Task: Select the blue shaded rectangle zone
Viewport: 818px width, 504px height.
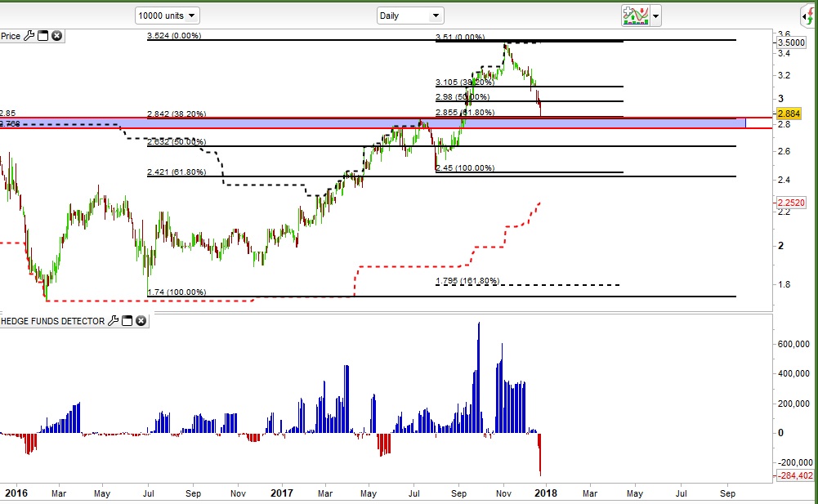Action: click(373, 123)
